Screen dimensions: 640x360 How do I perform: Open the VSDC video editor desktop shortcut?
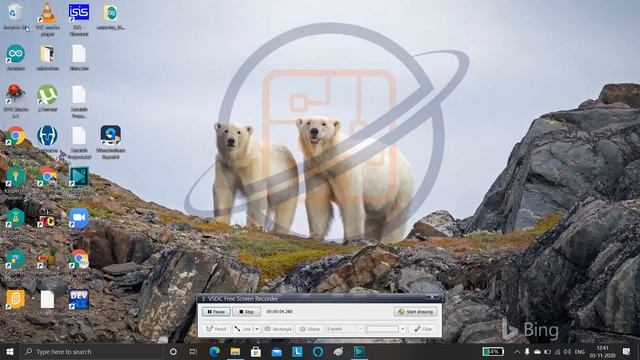[79, 176]
